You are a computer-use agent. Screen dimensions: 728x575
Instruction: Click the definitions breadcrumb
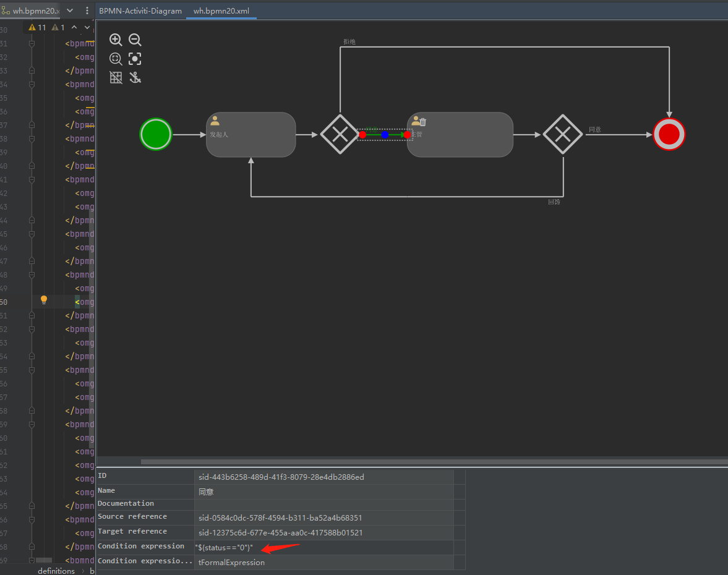pyautogui.click(x=56, y=571)
